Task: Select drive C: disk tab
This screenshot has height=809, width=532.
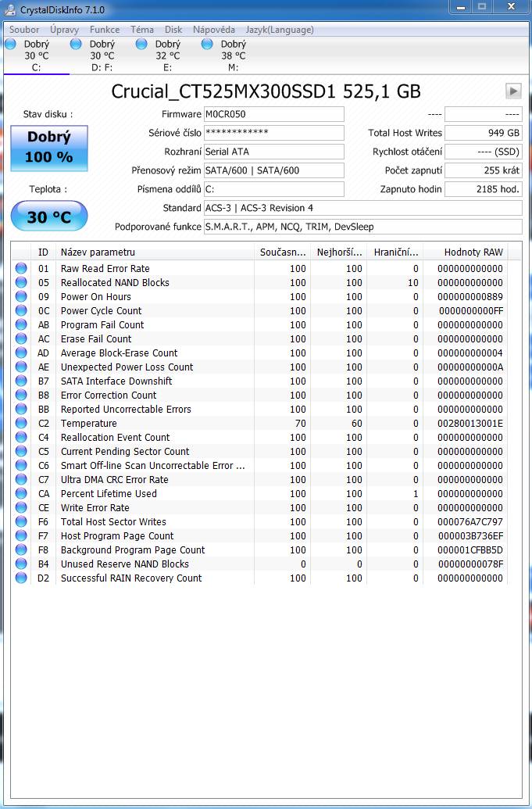Action: click(36, 55)
